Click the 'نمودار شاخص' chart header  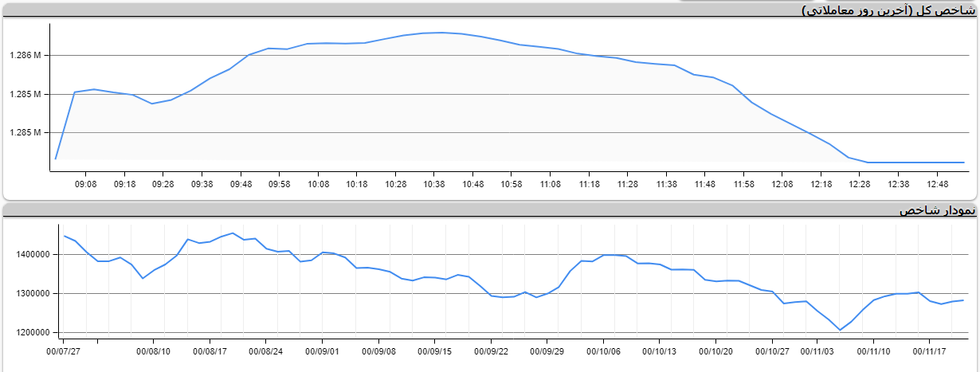click(937, 211)
